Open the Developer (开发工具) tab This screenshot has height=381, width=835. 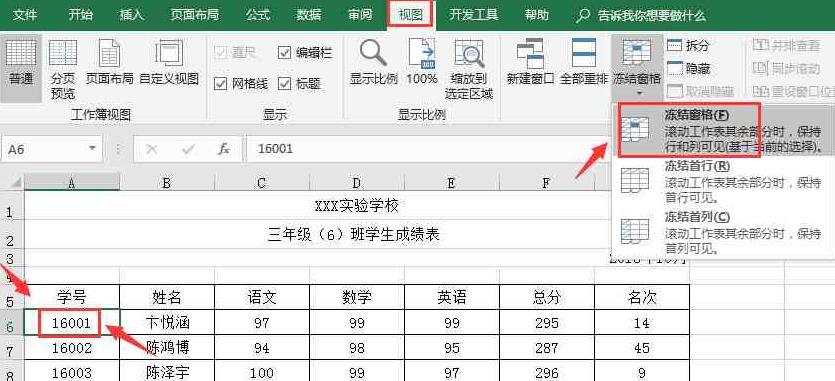(x=473, y=15)
